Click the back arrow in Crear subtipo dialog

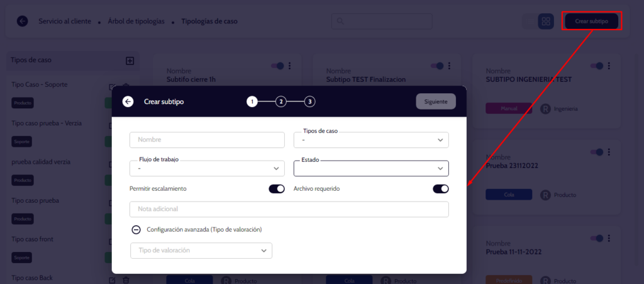pos(128,101)
